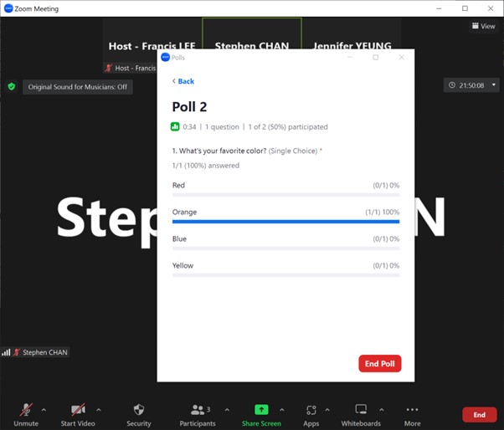Click the Unmute microphone icon
504x430 pixels.
click(x=26, y=409)
